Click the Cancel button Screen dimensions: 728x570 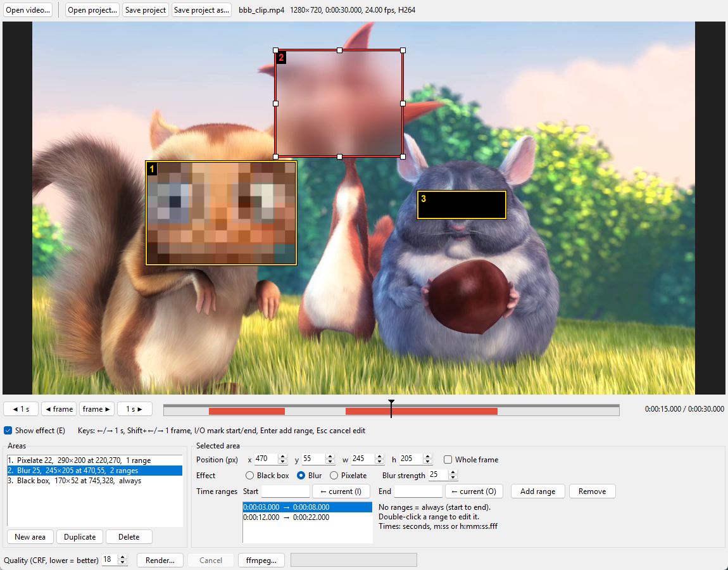click(211, 560)
